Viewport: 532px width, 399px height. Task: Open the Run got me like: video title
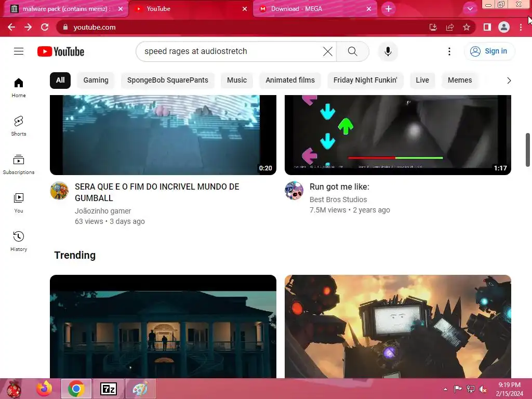pos(339,187)
